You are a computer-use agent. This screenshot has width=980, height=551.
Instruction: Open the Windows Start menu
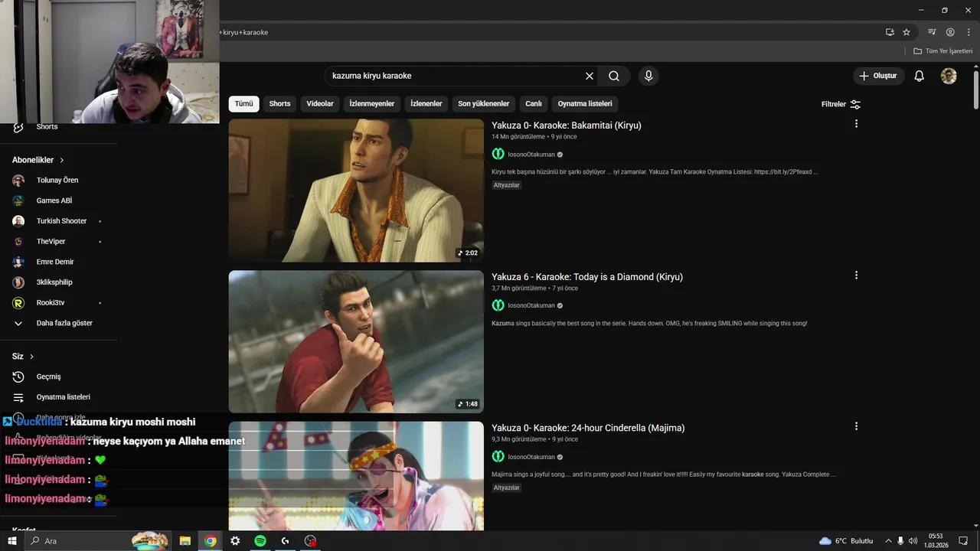click(11, 541)
